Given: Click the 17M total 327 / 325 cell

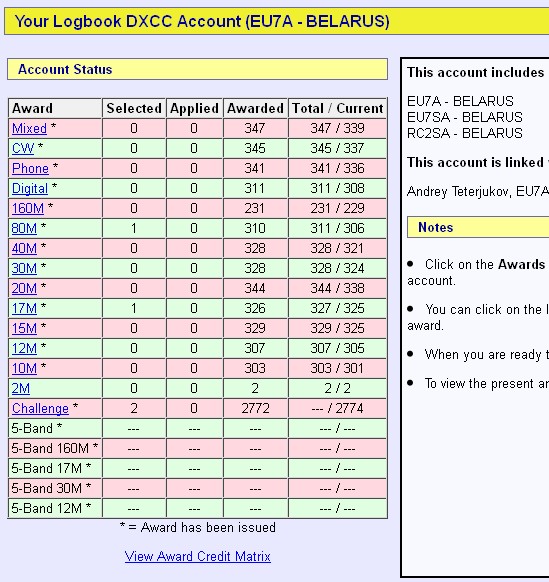Looking at the screenshot, I should (337, 308).
